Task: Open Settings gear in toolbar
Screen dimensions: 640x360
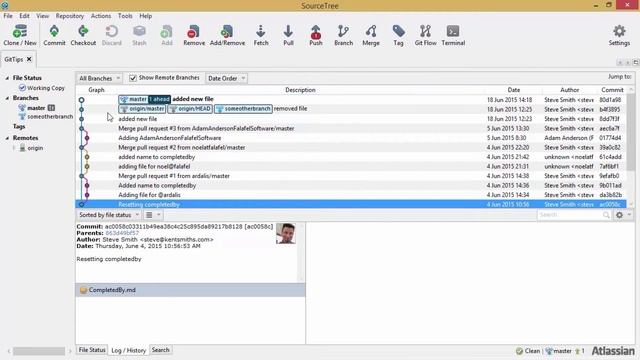Action: coord(619,35)
